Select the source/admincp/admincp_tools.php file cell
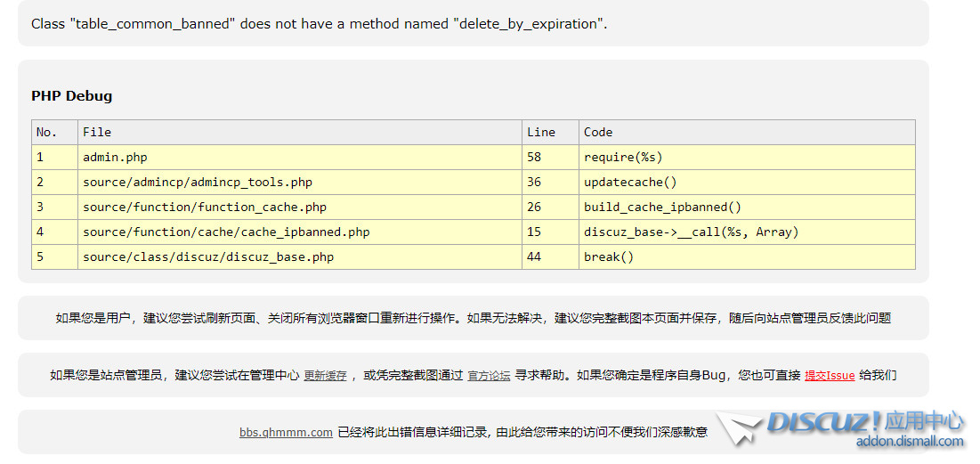The image size is (980, 464). (198, 182)
